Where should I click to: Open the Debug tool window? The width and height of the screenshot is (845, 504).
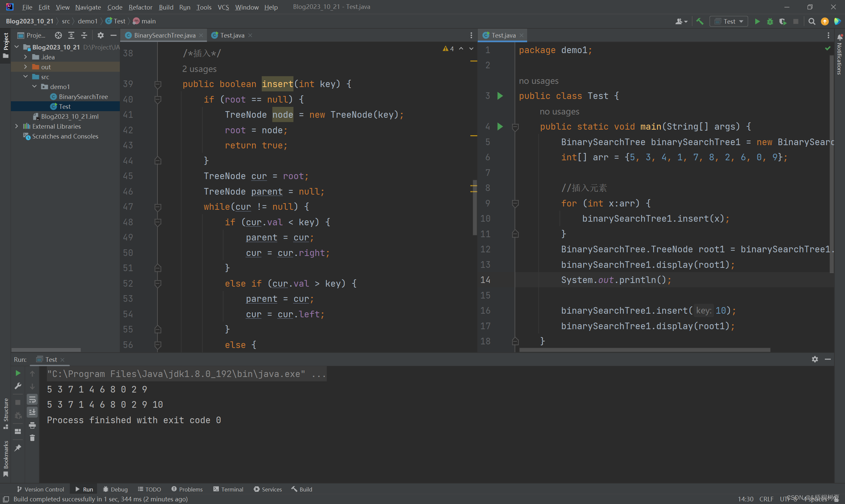pos(115,489)
